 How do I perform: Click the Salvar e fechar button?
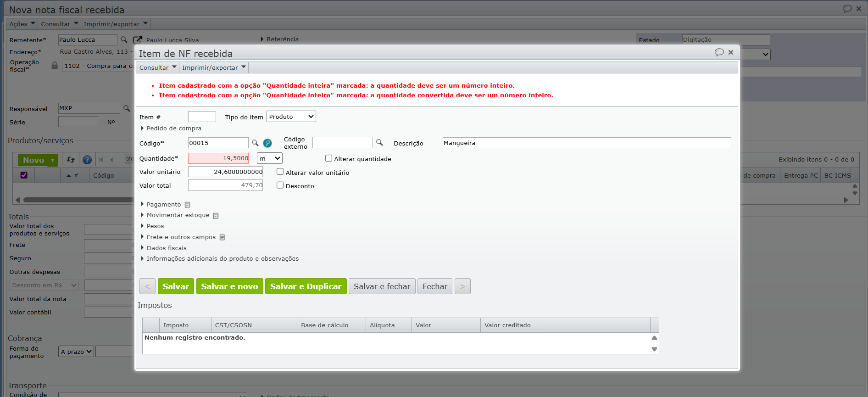tap(382, 286)
